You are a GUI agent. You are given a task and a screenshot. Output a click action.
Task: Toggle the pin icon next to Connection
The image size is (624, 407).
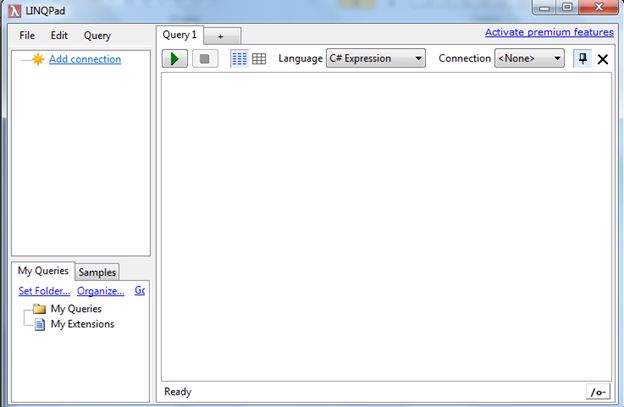point(583,59)
